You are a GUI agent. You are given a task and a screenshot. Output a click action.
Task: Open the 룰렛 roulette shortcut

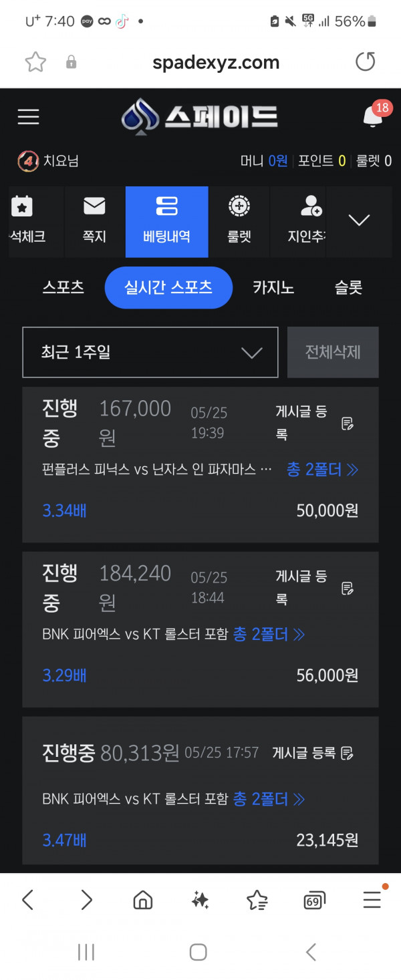tap(239, 221)
